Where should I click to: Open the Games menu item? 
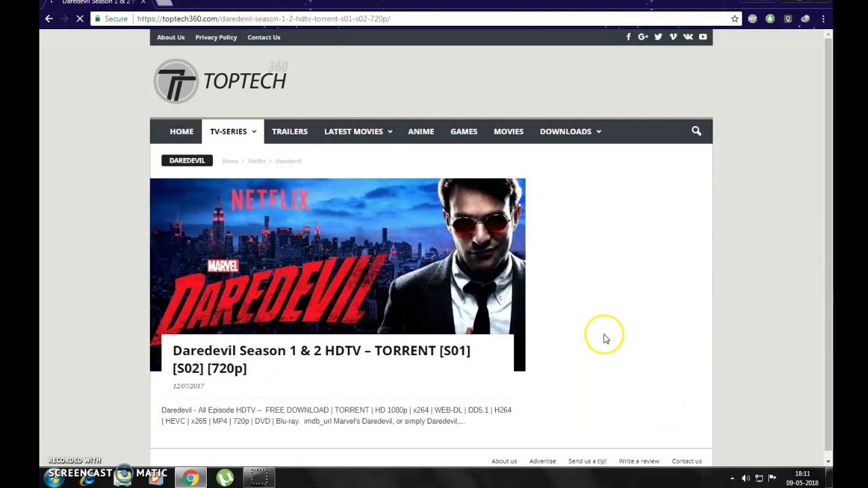pyautogui.click(x=464, y=131)
